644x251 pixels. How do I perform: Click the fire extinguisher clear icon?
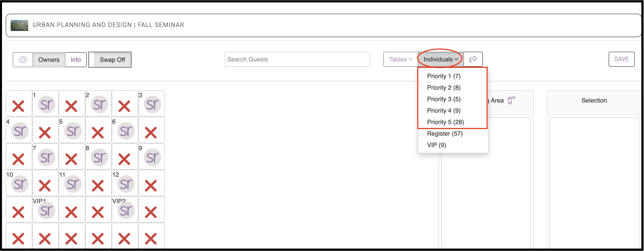pos(511,100)
